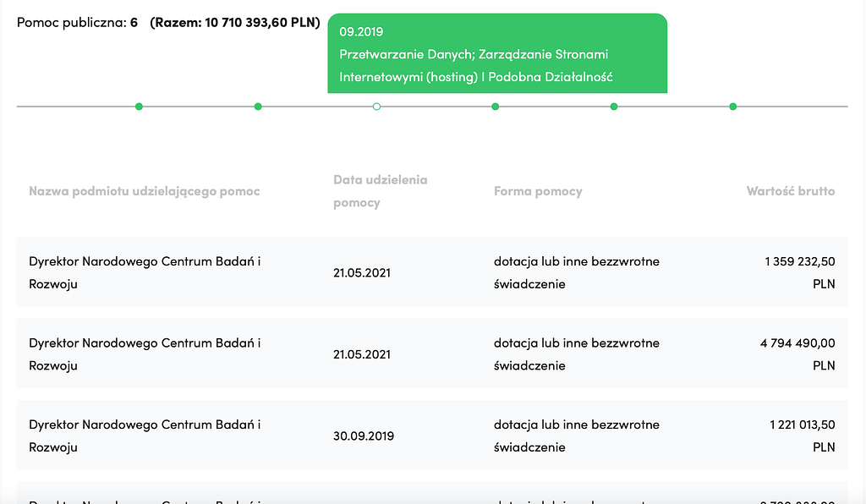Select the sixth timeline dot
Screen dimensions: 866x504
[x=733, y=107]
